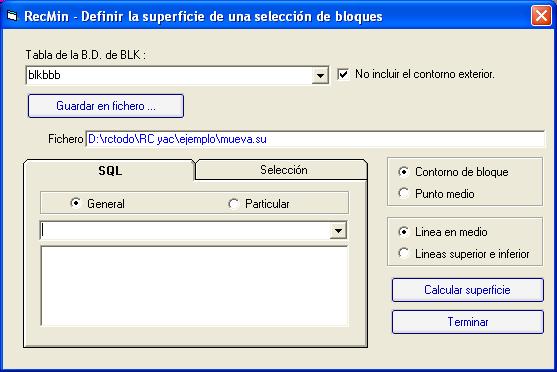Close the RecMin dialog window
This screenshot has width=557, height=372.
click(541, 16)
